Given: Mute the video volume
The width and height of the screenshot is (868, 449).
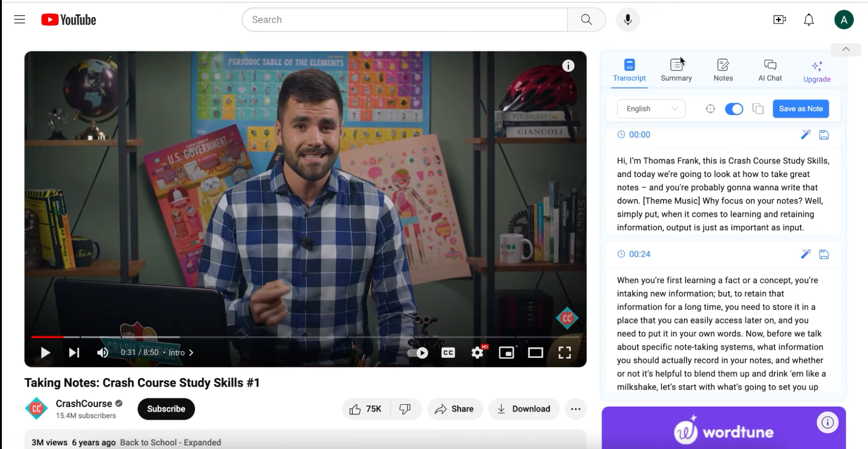Looking at the screenshot, I should 102,353.
